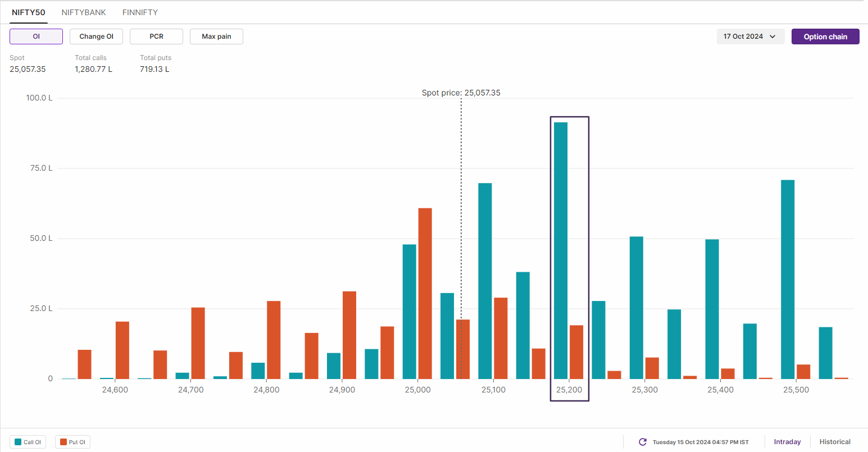Open the NIFTYBANK tab
This screenshot has height=452, width=868.
coord(84,12)
